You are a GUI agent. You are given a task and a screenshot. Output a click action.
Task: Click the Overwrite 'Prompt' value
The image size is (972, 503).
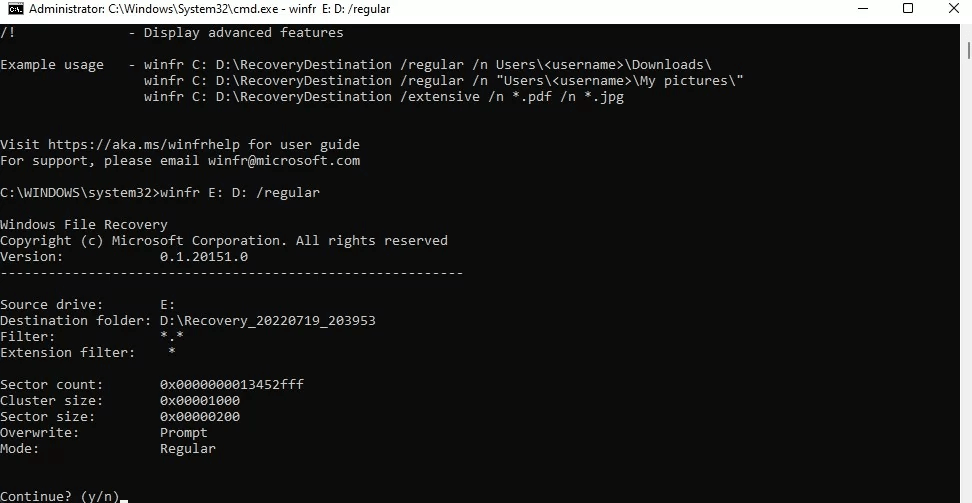(x=184, y=432)
